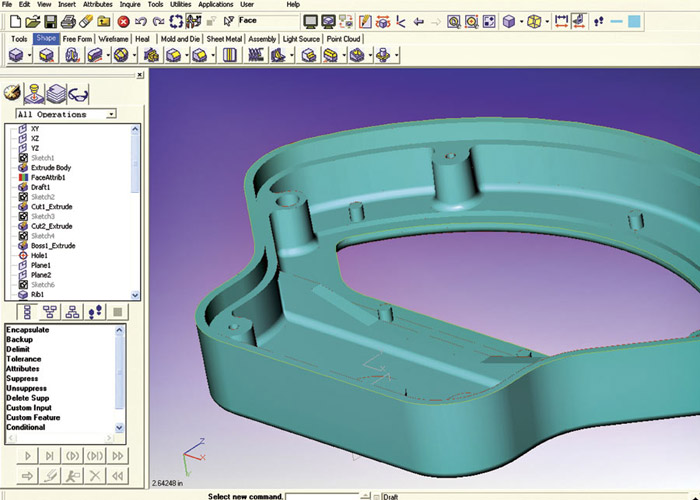Click the light blue color swatch
Image resolution: width=700 pixels, height=500 pixels.
(636, 20)
